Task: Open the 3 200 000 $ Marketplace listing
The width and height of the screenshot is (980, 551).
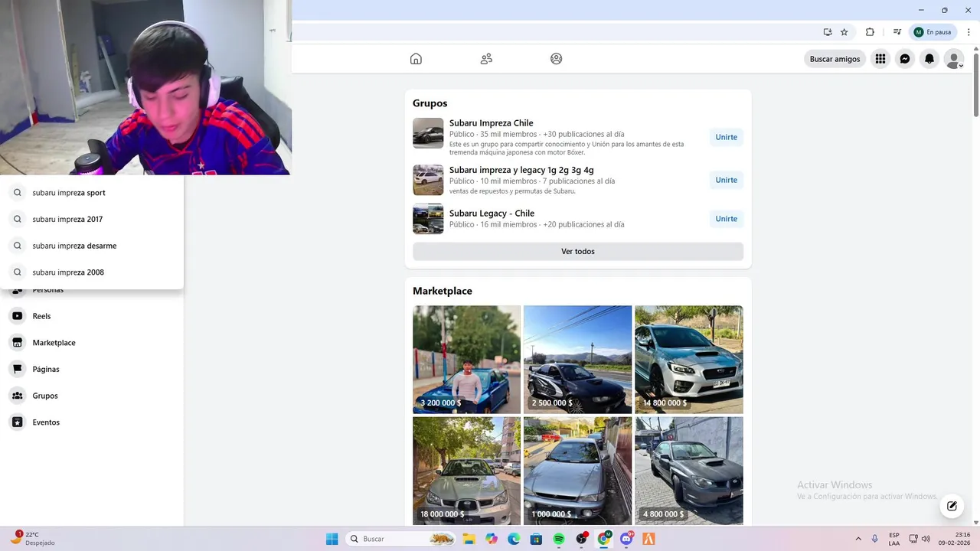Action: pyautogui.click(x=467, y=360)
